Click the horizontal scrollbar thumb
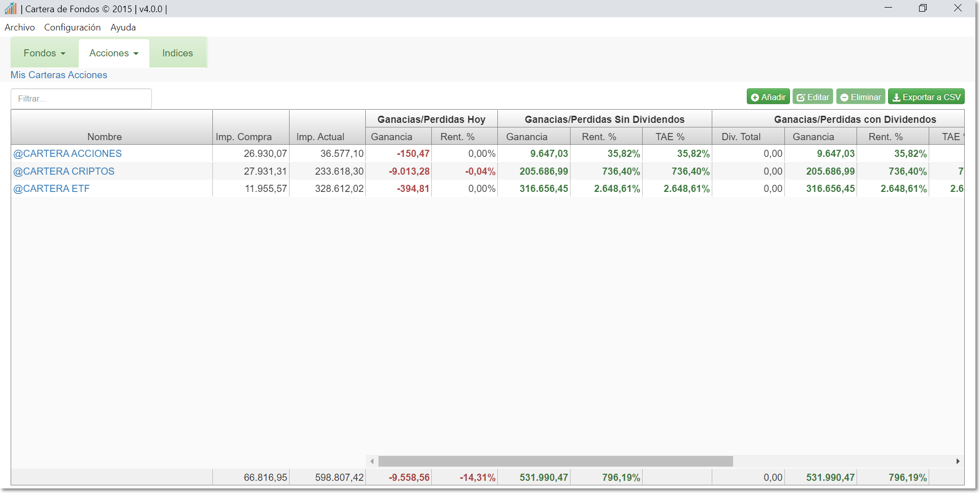The image size is (980, 493). pos(556,461)
